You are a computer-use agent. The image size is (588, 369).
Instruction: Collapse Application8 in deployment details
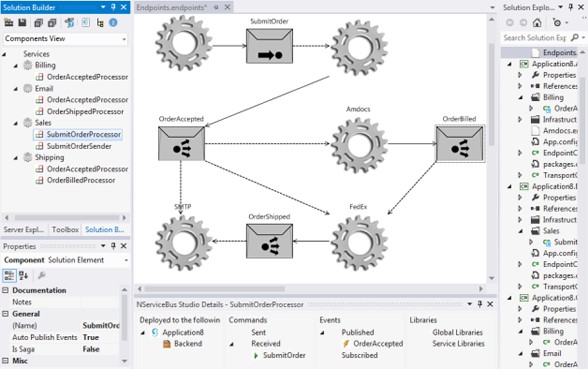(x=143, y=333)
